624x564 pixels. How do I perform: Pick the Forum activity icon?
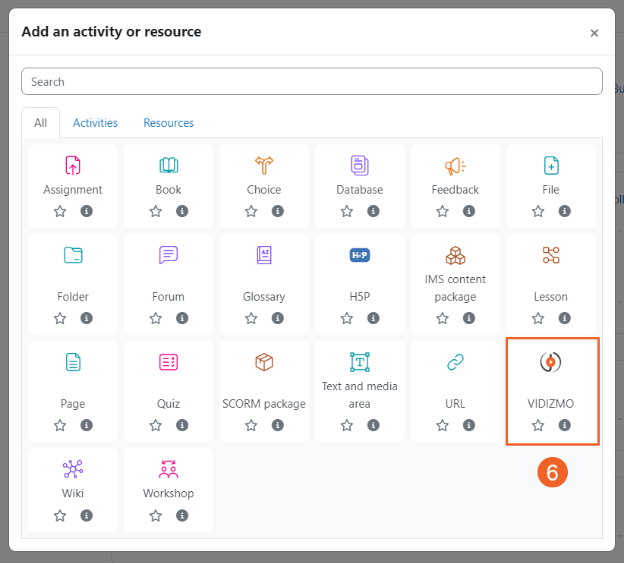(168, 255)
